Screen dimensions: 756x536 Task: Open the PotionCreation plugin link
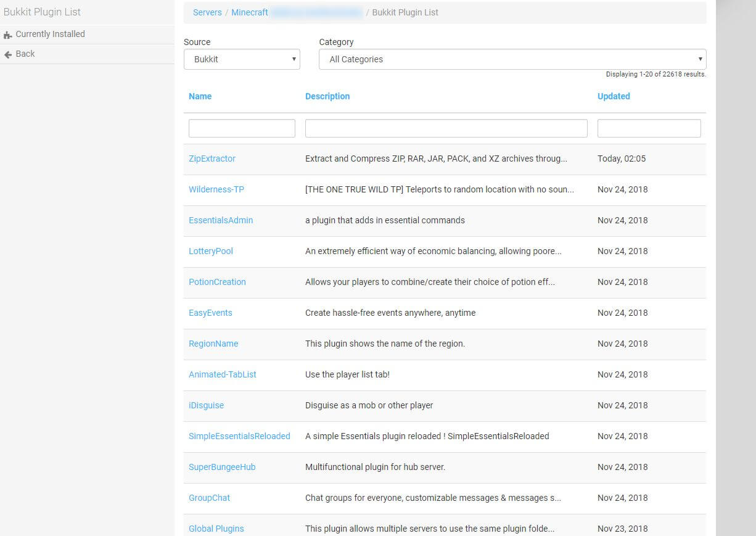click(x=217, y=282)
